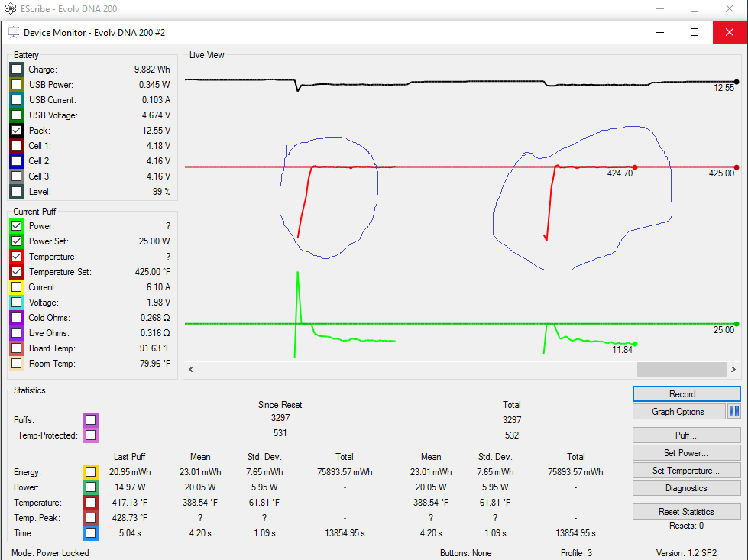Minimize the EScribe main window
Viewport: 748px width, 560px height.
click(x=660, y=8)
